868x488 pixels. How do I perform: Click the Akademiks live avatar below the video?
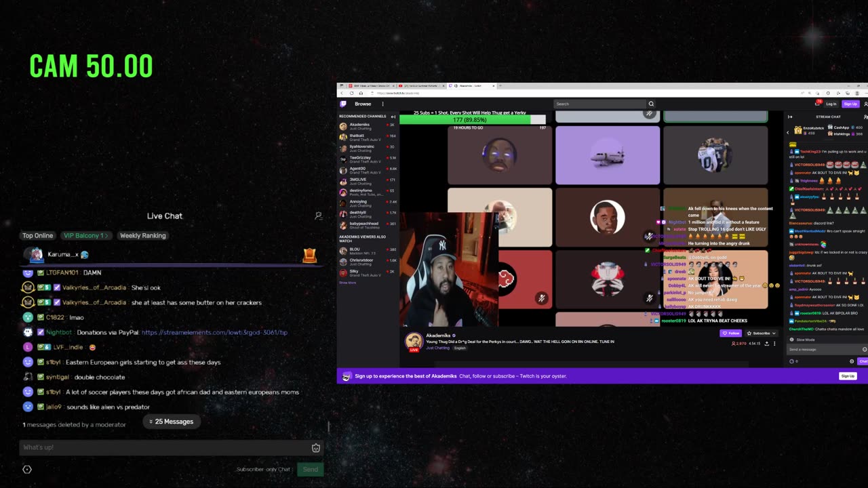(414, 342)
